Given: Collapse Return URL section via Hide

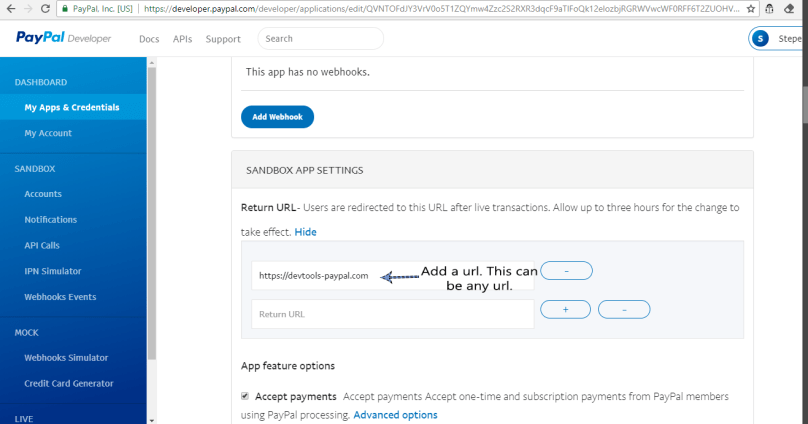Looking at the screenshot, I should [305, 231].
